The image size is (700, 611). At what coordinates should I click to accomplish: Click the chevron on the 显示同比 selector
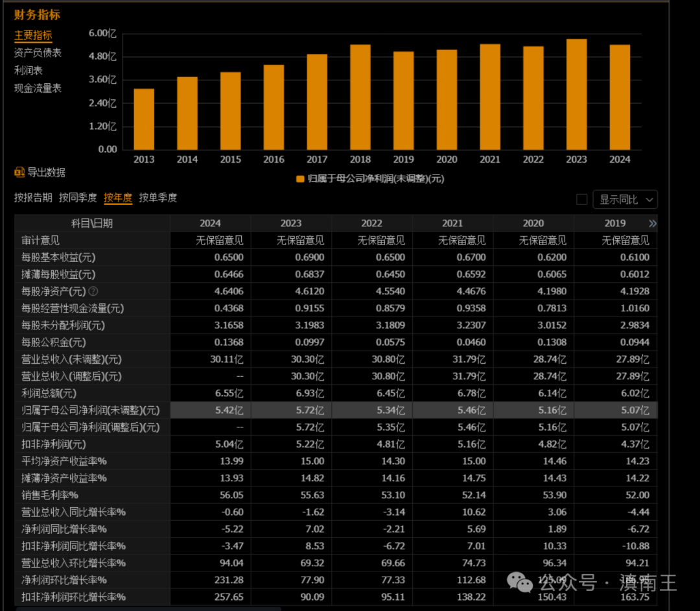click(x=650, y=199)
